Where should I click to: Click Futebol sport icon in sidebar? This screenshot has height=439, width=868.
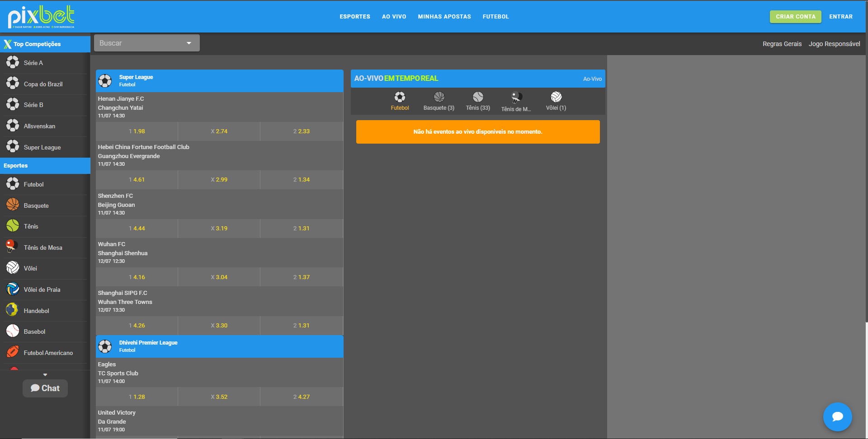pos(13,184)
